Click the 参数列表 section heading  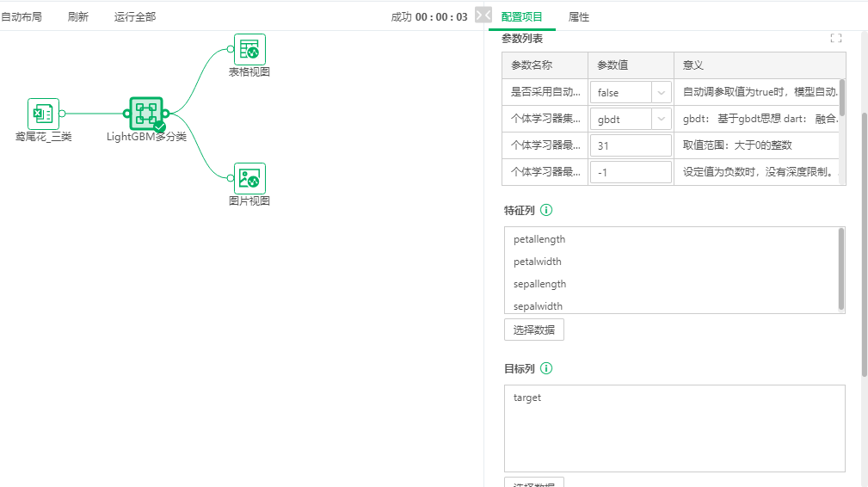click(x=522, y=39)
